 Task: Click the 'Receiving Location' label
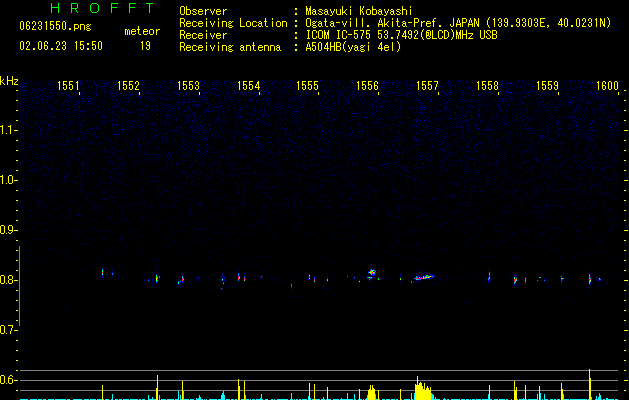pos(233,23)
